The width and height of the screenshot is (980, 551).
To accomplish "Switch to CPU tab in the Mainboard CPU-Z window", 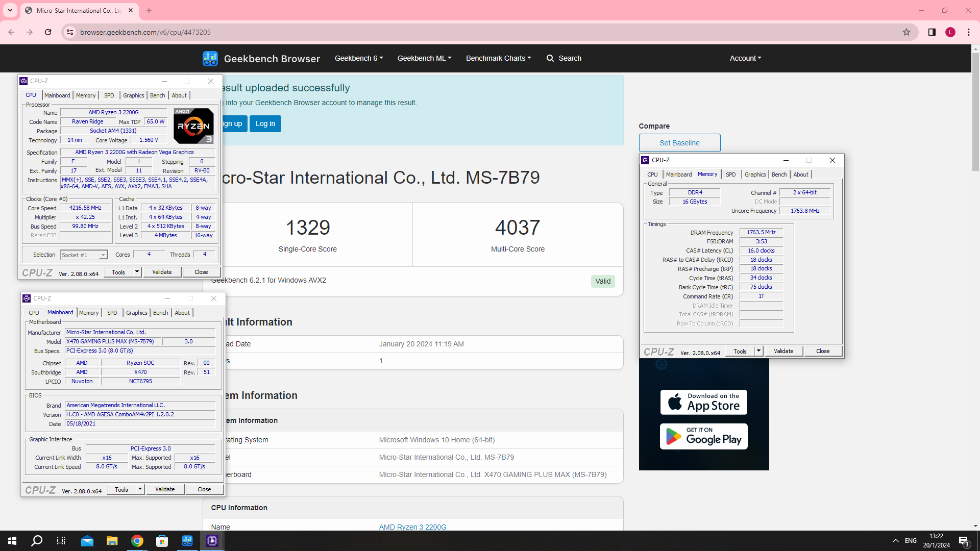I will (34, 313).
